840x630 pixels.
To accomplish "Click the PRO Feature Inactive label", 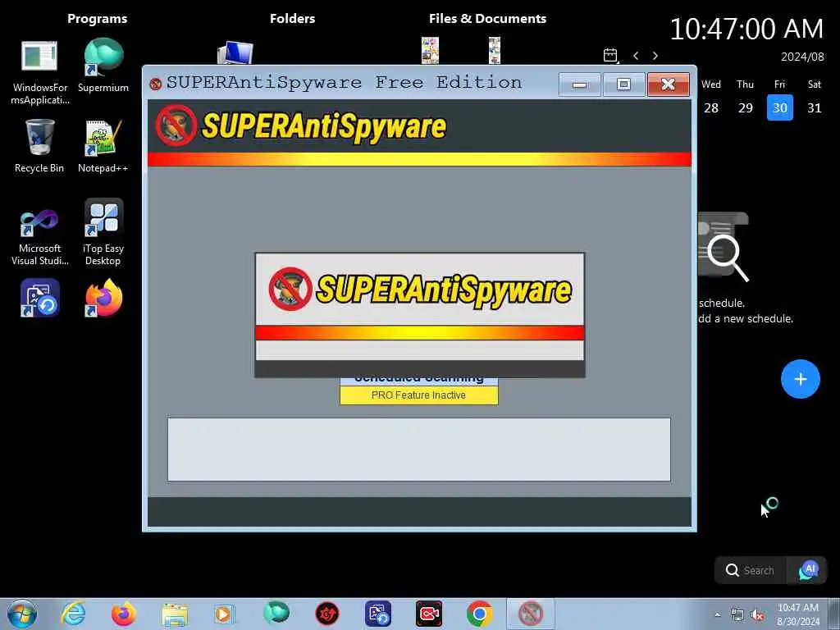I will click(419, 395).
